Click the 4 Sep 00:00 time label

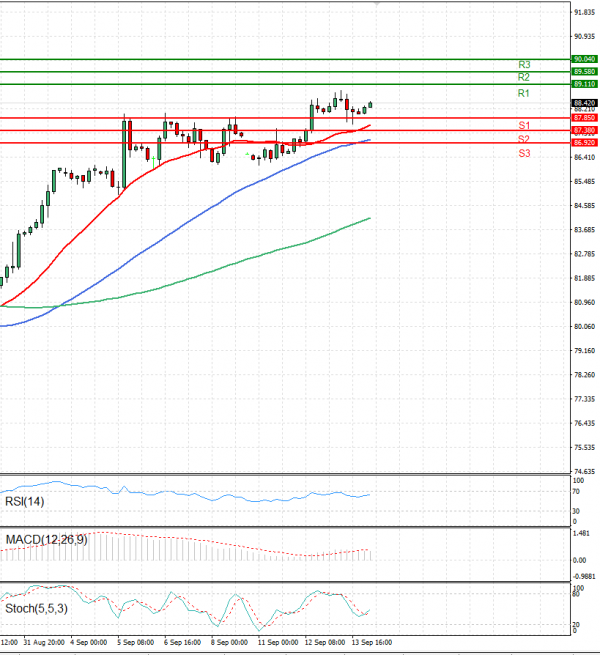(89, 642)
